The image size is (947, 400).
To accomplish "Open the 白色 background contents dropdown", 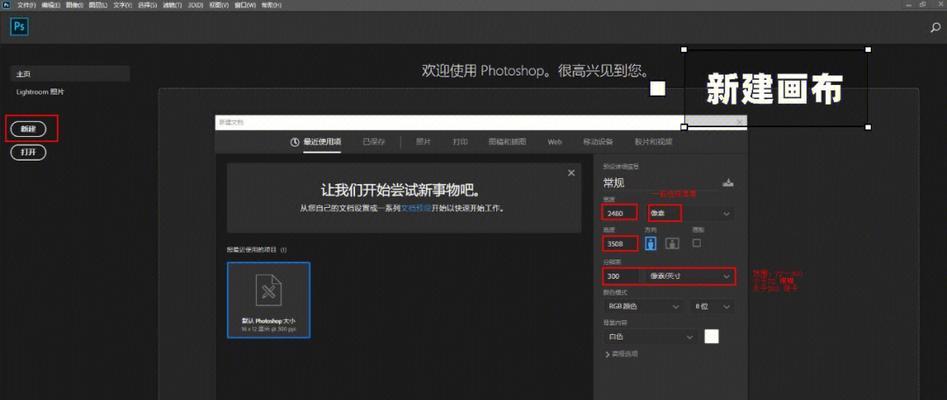I will [x=650, y=337].
